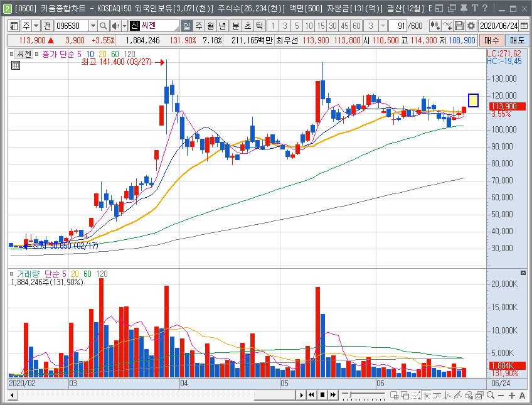532x405 pixels.
Task: Click the add line indicator icon
Action: point(447,26)
